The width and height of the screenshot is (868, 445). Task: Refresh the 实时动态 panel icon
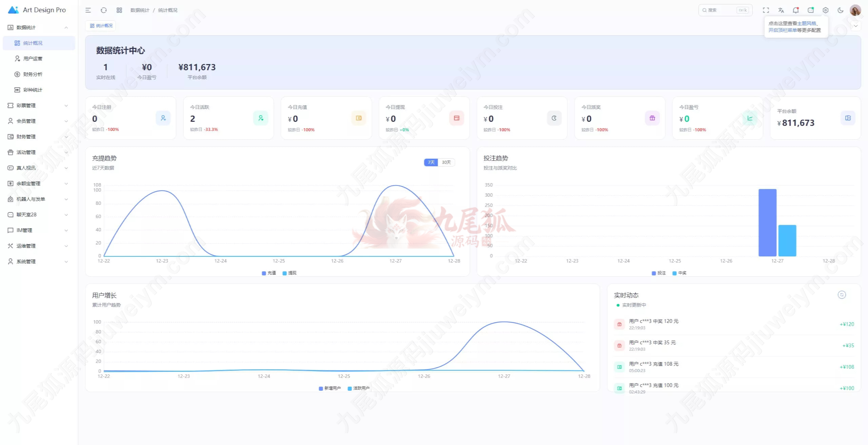842,295
